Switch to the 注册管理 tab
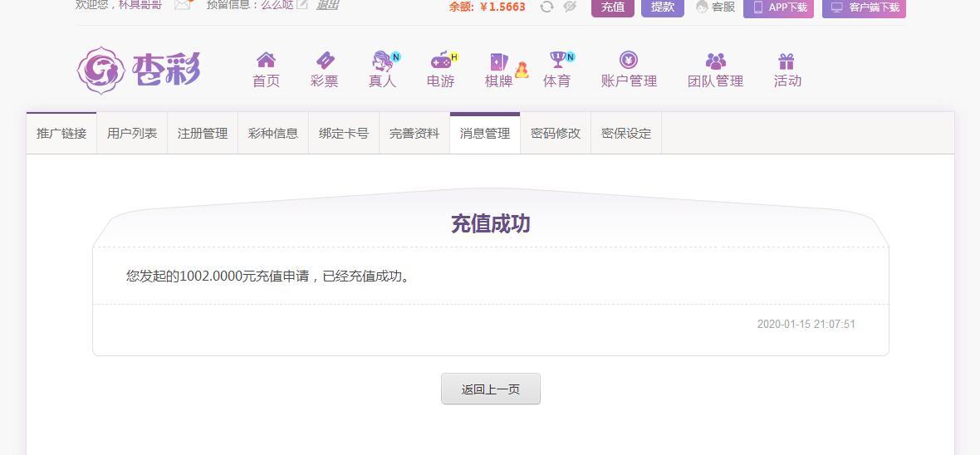Image resolution: width=980 pixels, height=455 pixels. pyautogui.click(x=203, y=133)
